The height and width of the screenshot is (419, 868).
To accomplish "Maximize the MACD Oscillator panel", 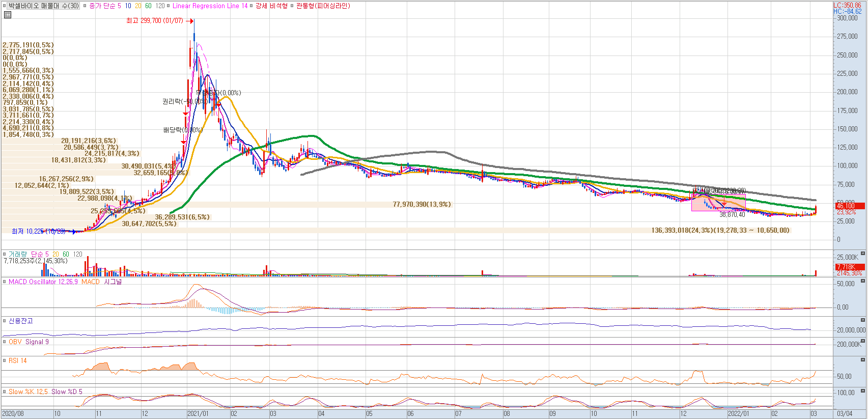I will point(863,281).
